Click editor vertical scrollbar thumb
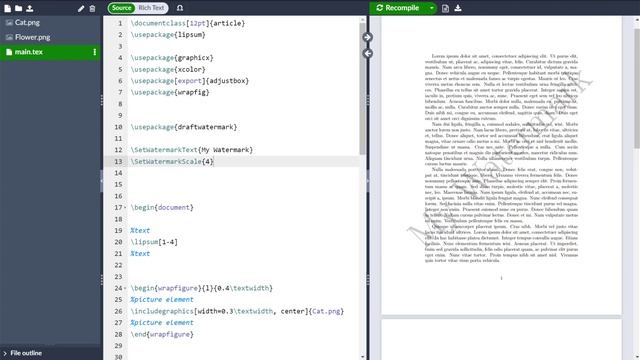This screenshot has height=360, width=640. tap(362, 88)
